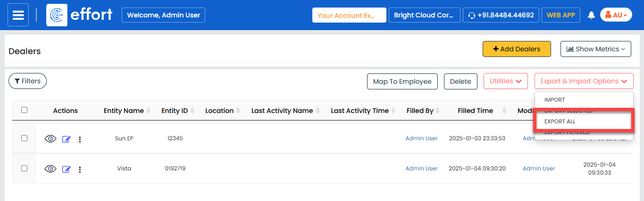The width and height of the screenshot is (644, 201).
Task: Open the notifications bell
Action: (591, 16)
